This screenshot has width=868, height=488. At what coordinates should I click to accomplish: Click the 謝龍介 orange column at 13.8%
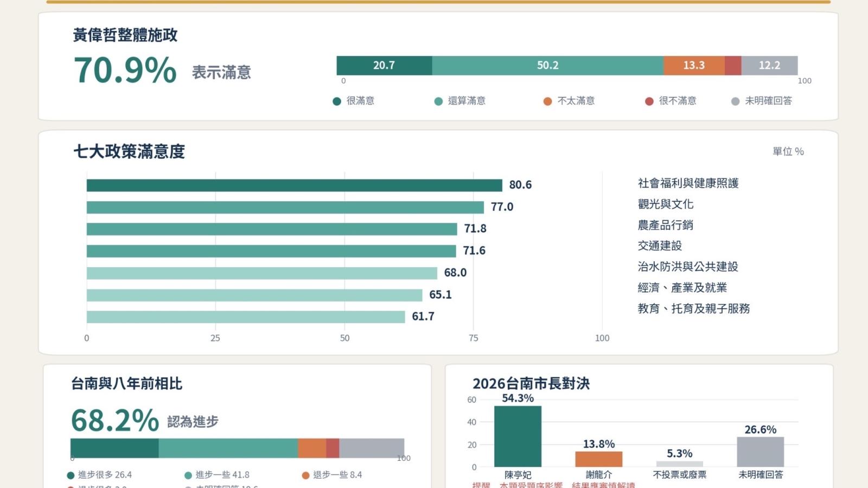pos(599,459)
